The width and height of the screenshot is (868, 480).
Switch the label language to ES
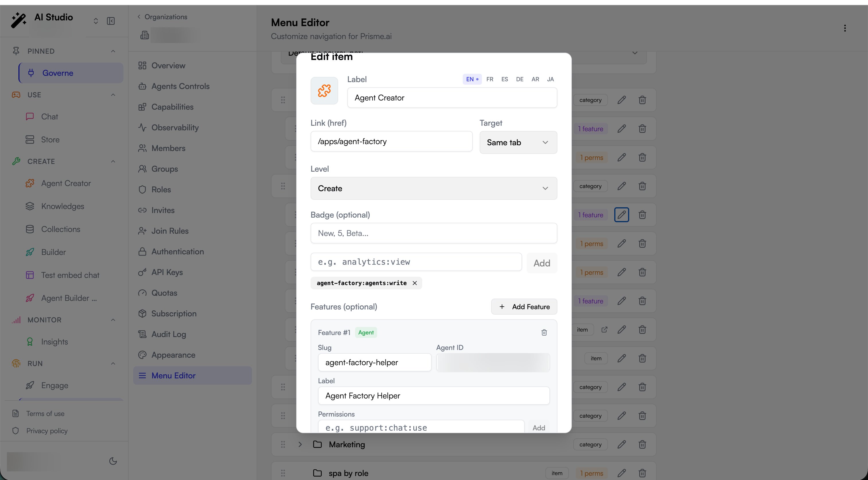click(x=504, y=79)
